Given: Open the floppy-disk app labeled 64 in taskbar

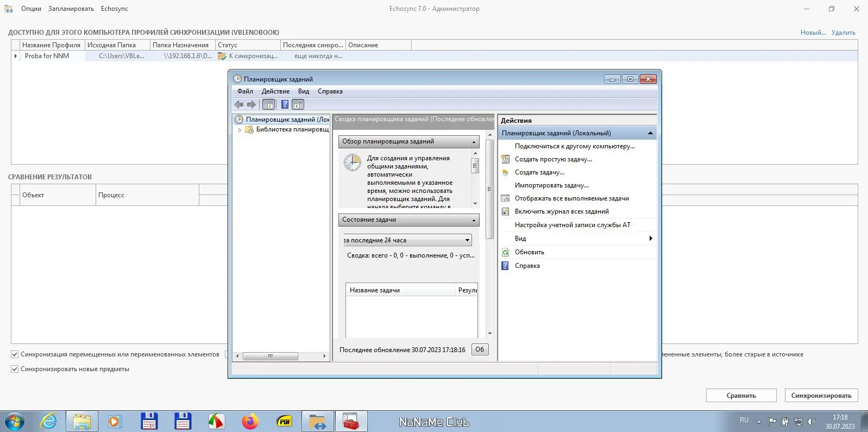Looking at the screenshot, I should 149,421.
